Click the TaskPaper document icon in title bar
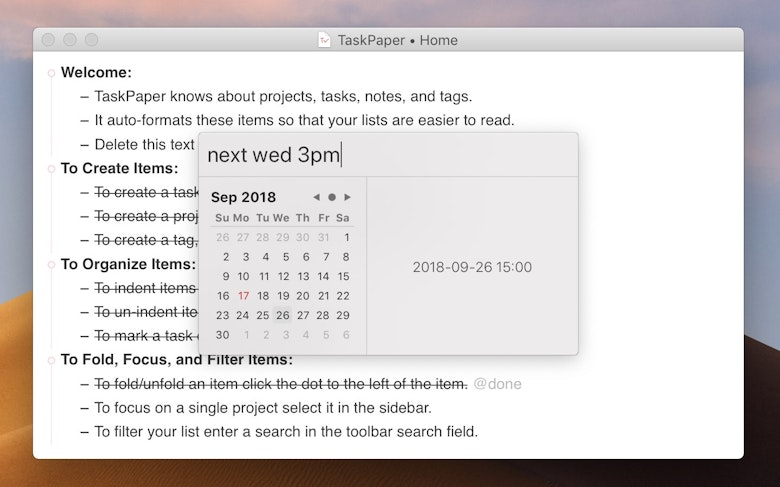The width and height of the screenshot is (780, 487). click(x=324, y=40)
